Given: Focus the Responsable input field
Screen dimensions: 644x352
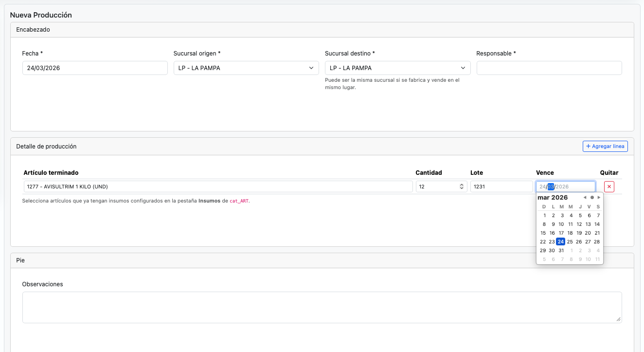Looking at the screenshot, I should (549, 68).
